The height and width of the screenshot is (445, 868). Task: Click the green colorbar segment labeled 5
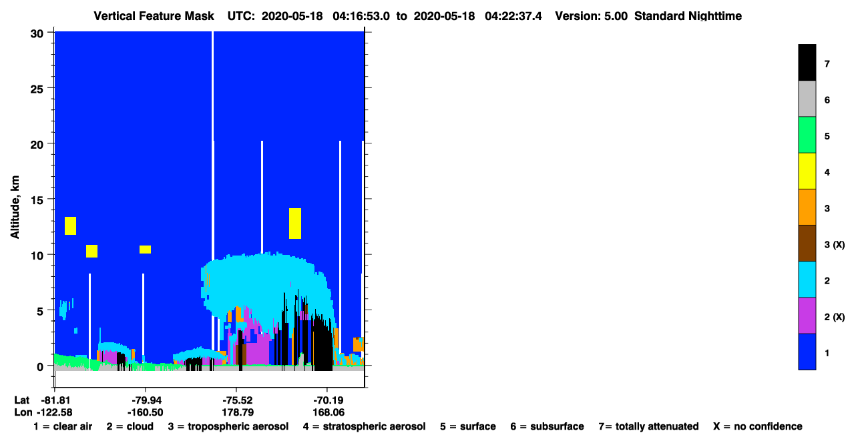coord(807,135)
